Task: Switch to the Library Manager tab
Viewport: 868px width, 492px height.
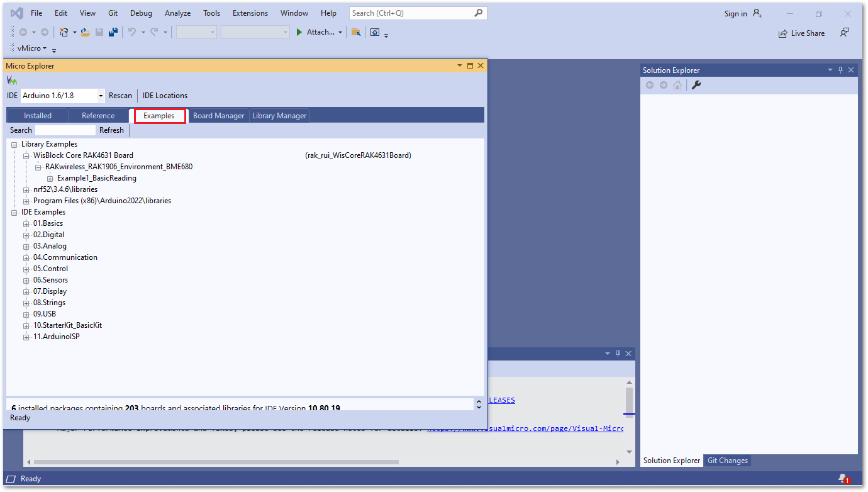Action: click(x=279, y=116)
